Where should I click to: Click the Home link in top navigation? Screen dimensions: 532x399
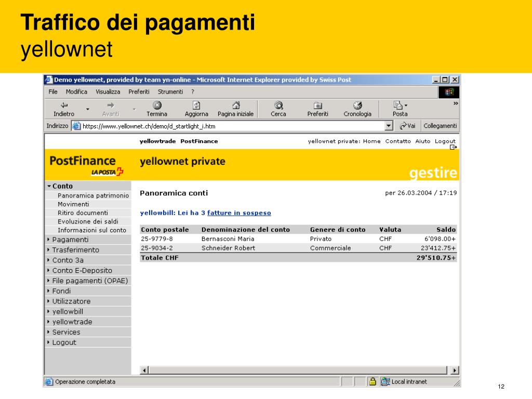click(372, 141)
